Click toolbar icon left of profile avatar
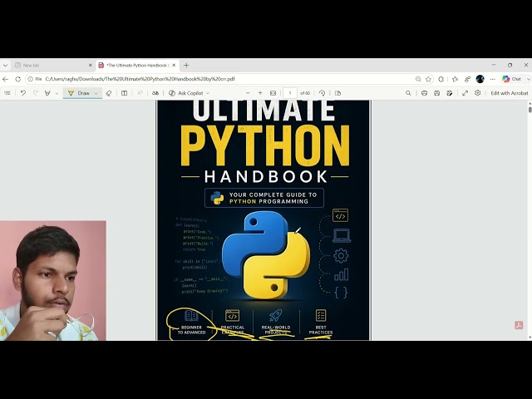This screenshot has height=399, width=532. tap(467, 79)
